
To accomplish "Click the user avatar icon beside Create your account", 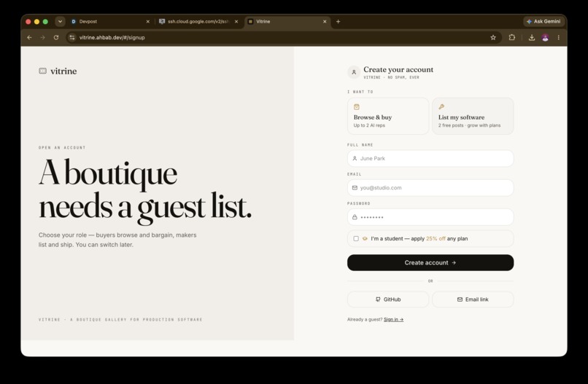I will coord(354,72).
